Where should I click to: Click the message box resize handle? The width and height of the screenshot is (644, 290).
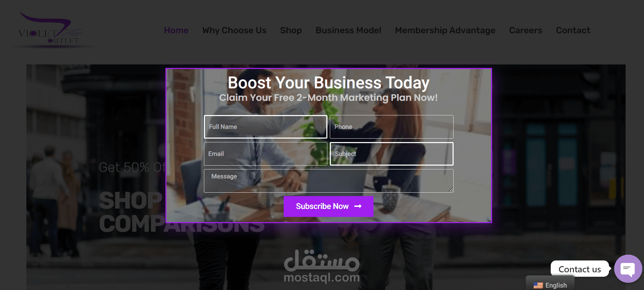[x=451, y=190]
